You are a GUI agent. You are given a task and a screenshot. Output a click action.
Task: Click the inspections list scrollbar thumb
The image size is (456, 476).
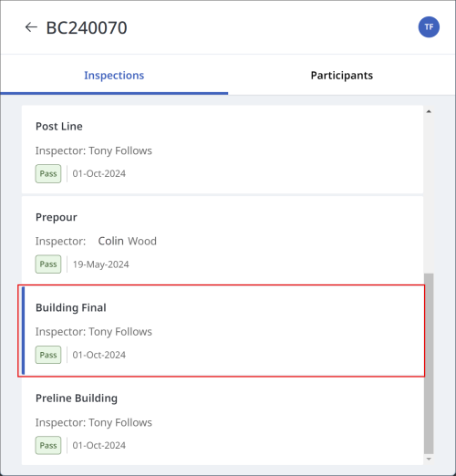(x=429, y=363)
